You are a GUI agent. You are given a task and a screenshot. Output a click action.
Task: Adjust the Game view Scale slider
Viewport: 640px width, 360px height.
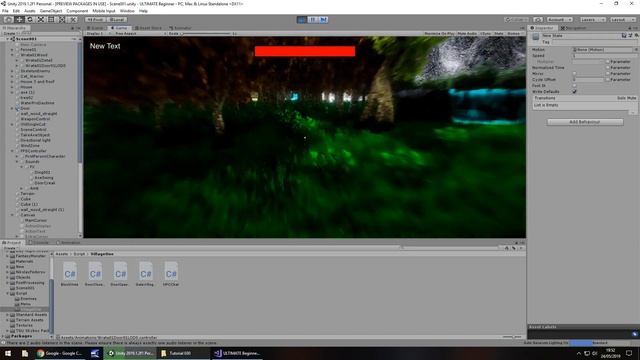point(207,33)
